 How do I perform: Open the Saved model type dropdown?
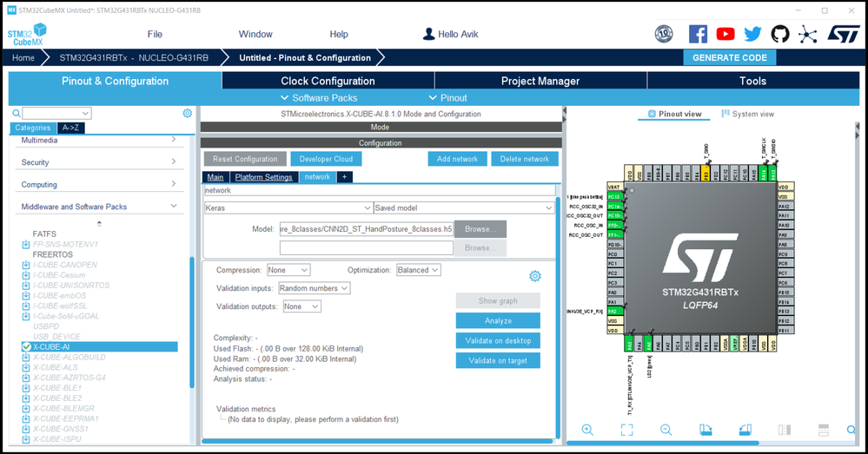[x=463, y=208]
